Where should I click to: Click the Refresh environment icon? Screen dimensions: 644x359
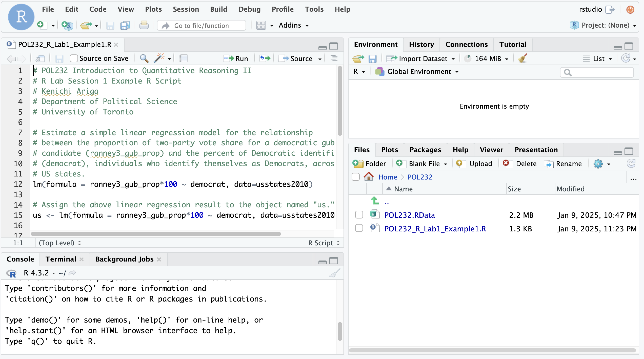[626, 58]
